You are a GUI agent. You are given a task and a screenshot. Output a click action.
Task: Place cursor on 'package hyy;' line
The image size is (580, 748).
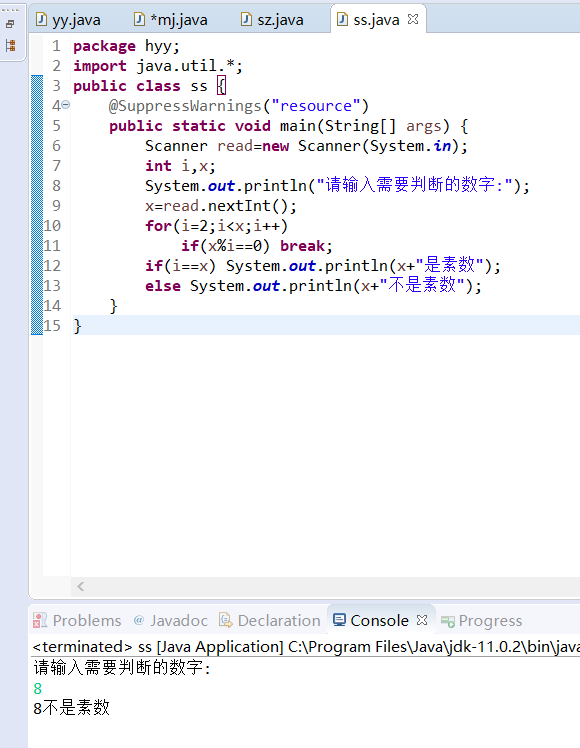pyautogui.click(x=126, y=46)
